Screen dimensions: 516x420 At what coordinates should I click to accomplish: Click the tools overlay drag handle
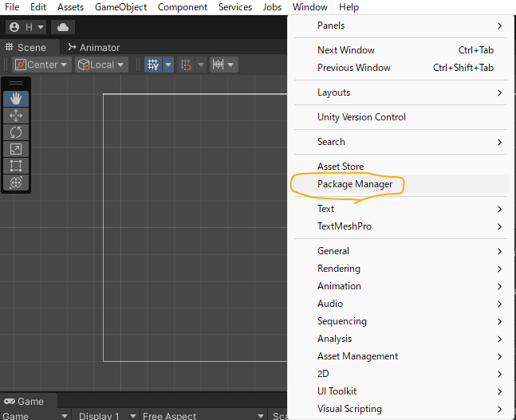[x=16, y=83]
